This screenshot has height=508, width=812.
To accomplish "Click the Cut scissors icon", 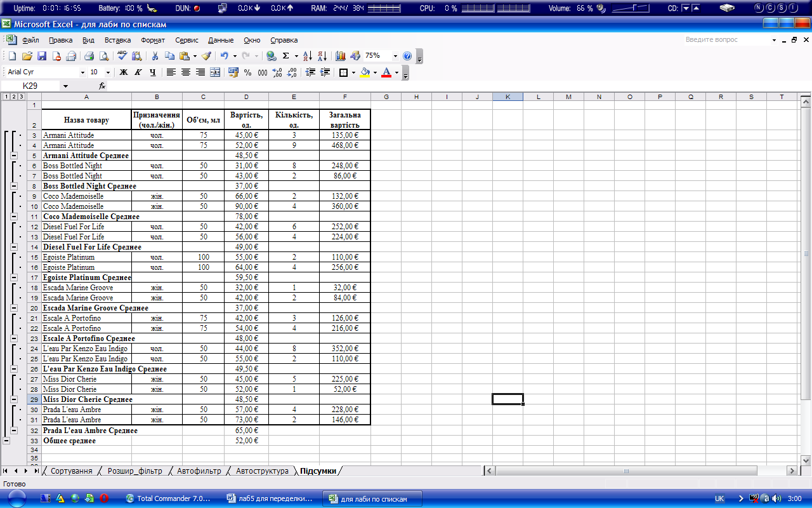I will (x=155, y=56).
